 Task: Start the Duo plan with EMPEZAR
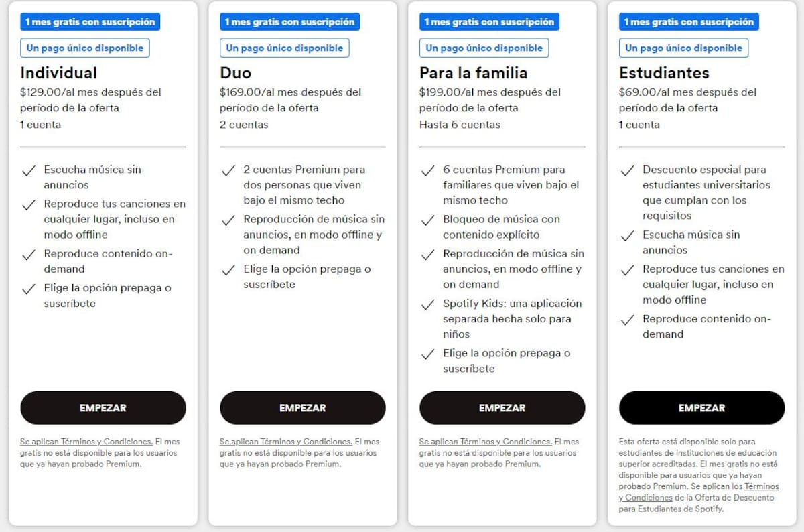(303, 408)
